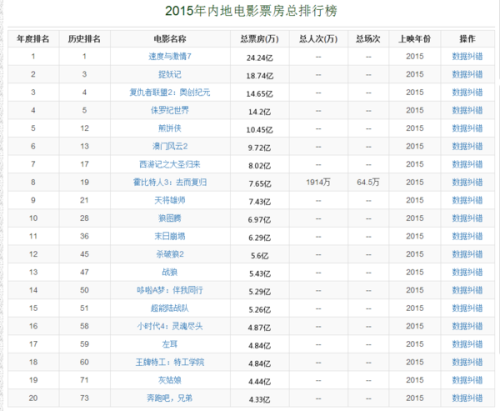Click 数据纠错 in the 灰姑娘 row

[x=467, y=380]
